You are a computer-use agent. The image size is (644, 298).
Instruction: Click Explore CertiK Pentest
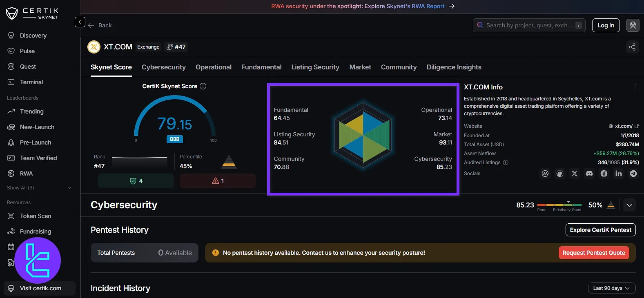600,230
